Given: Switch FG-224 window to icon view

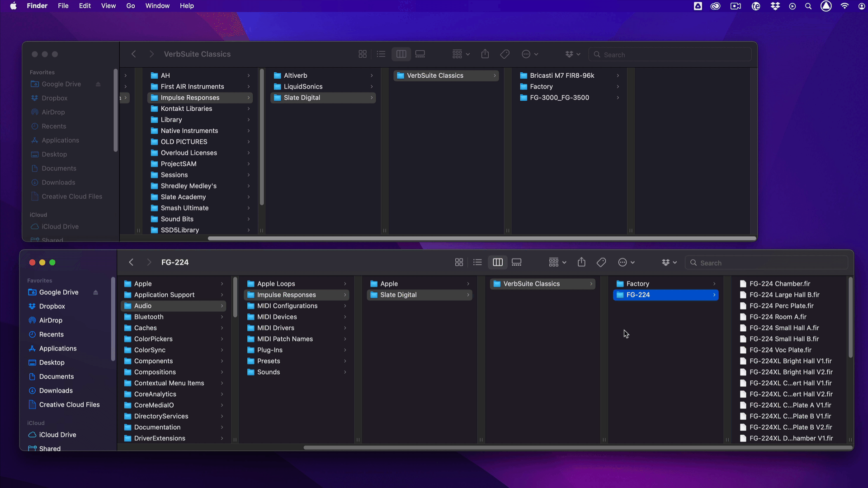Looking at the screenshot, I should coord(459,263).
